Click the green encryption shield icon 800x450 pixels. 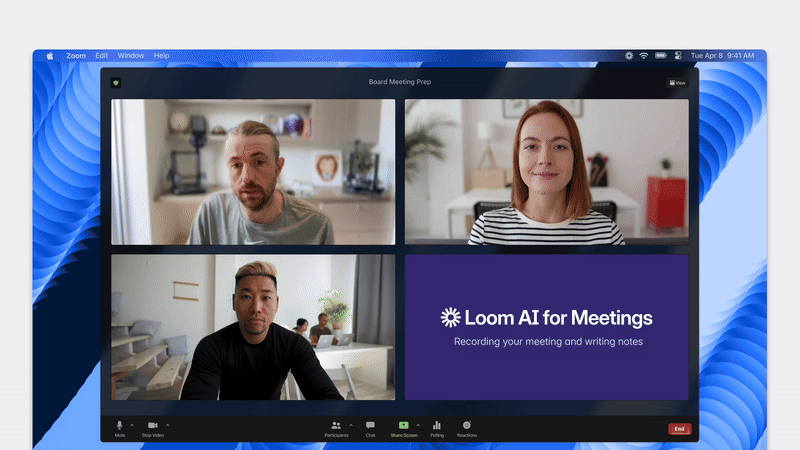pyautogui.click(x=116, y=83)
